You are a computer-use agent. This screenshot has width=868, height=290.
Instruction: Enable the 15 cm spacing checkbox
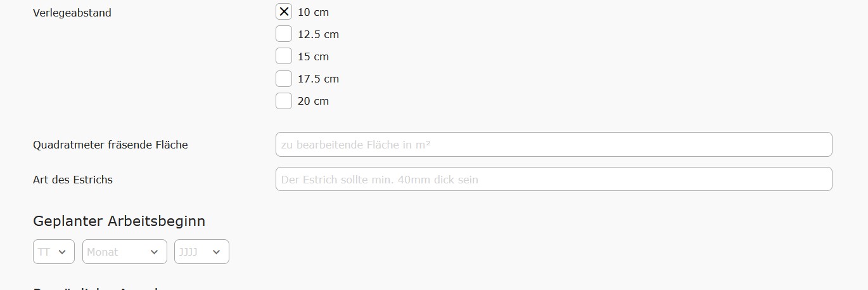284,56
